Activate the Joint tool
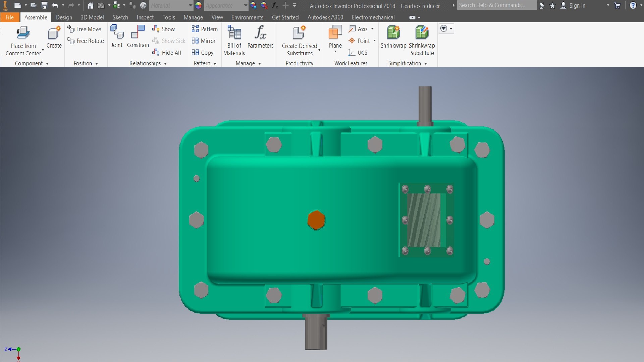This screenshot has height=362, width=644. [x=117, y=37]
